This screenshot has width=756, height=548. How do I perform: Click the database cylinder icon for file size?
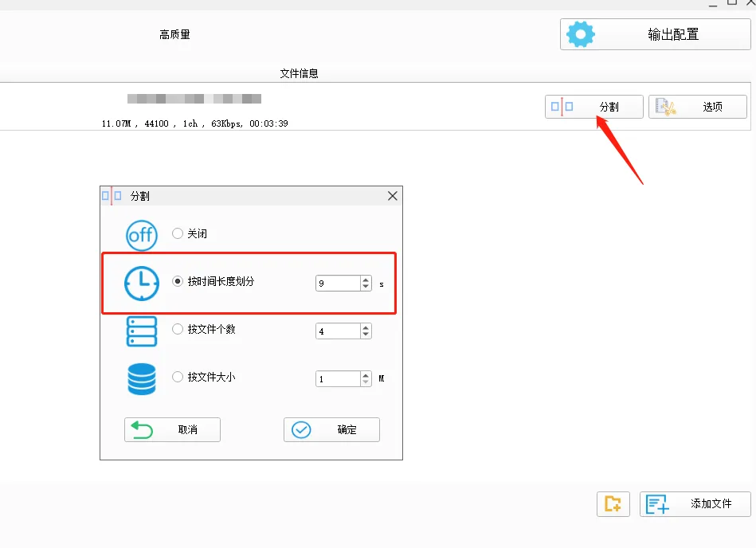point(141,379)
